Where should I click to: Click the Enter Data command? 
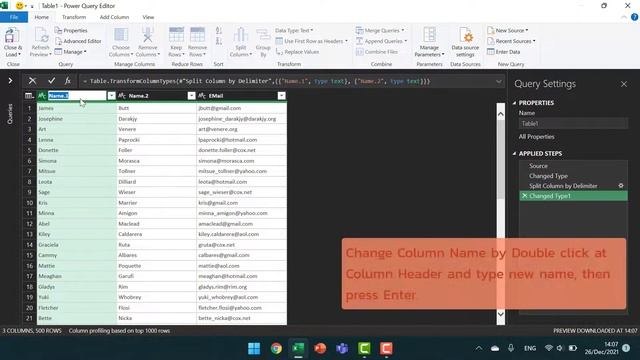click(503, 52)
